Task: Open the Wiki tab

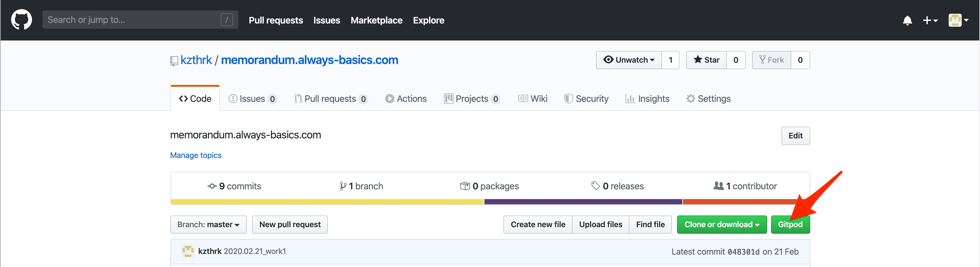Action: tap(533, 99)
